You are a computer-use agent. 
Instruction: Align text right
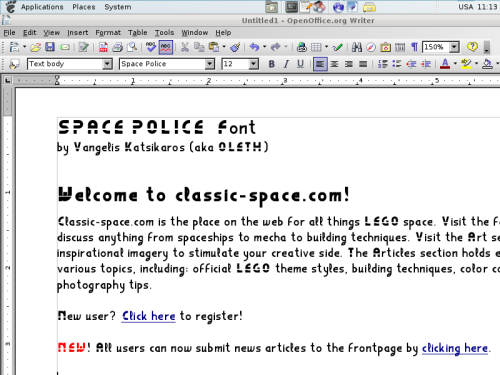click(349, 64)
